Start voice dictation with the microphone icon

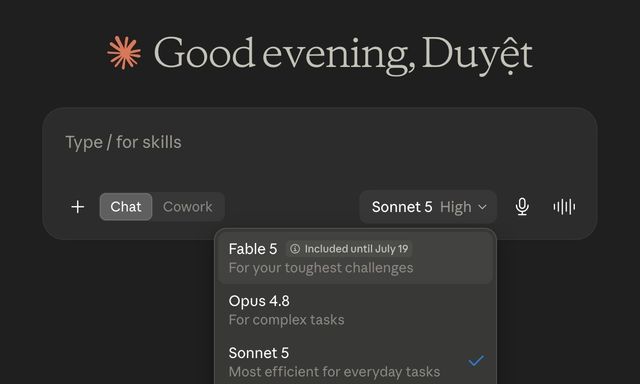pos(522,207)
